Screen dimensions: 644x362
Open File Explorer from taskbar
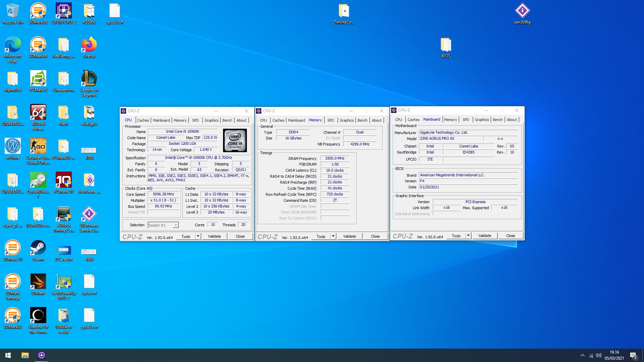coord(25,355)
